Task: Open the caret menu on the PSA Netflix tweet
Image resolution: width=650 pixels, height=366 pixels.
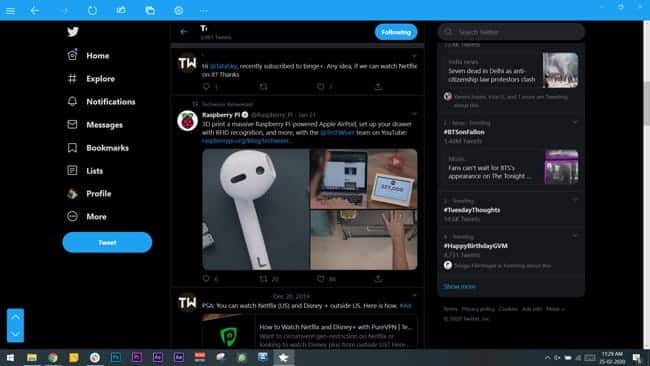Action: 413,296
